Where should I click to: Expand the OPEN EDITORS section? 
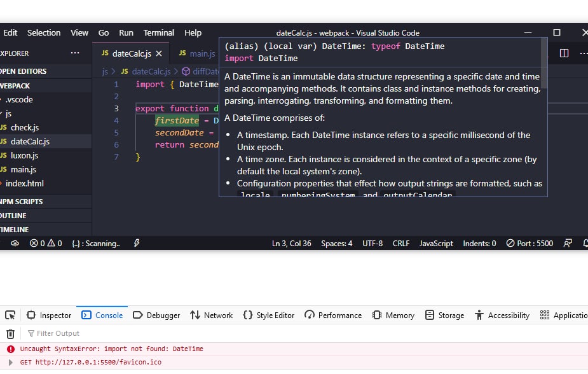pos(46,71)
